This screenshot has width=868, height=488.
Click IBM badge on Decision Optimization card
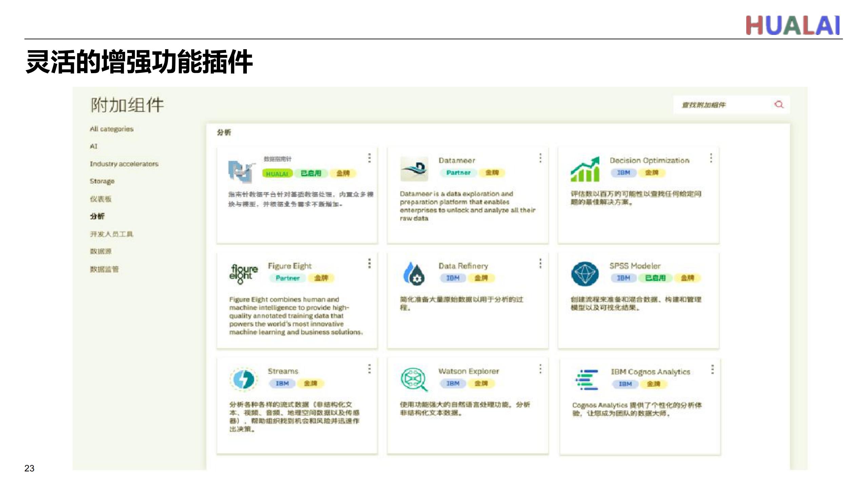coord(623,172)
